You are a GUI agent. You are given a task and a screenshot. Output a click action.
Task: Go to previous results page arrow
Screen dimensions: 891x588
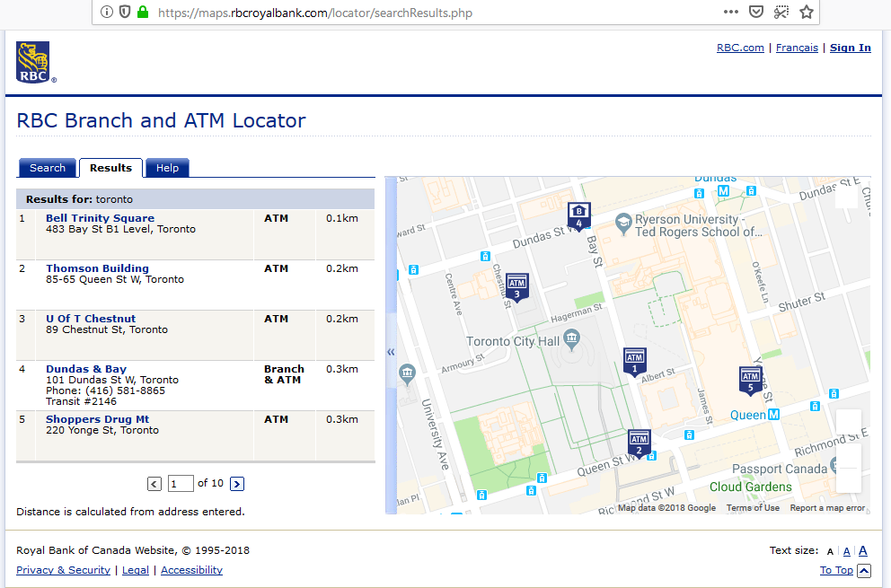154,484
